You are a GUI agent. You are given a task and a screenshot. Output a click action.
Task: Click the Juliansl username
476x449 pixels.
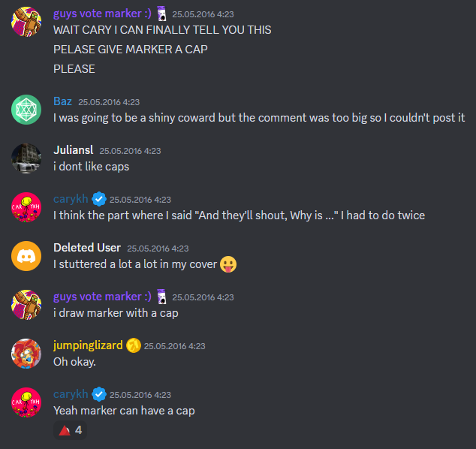tap(73, 150)
